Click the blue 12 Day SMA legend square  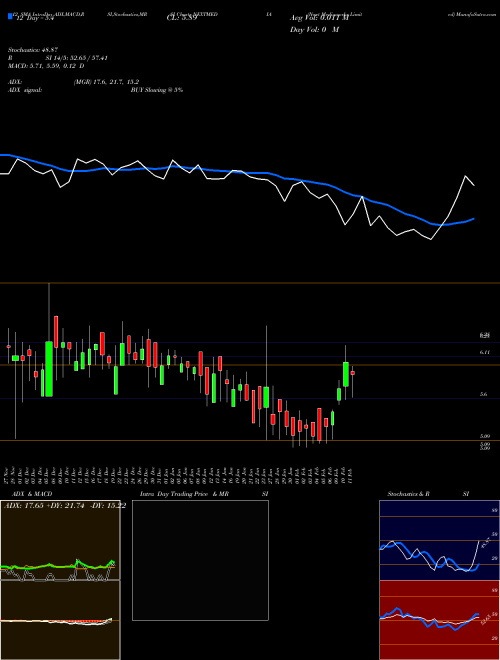(x=10, y=16)
